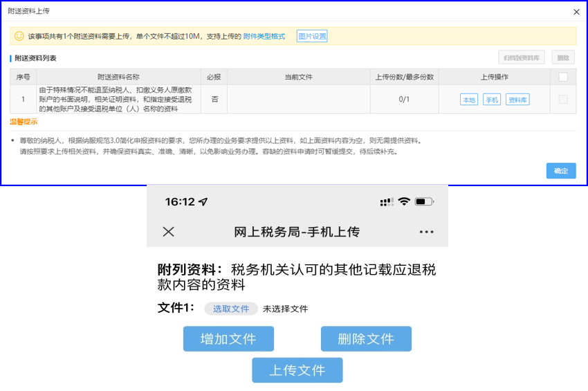
Task: Click the 图片设置 button
Action: point(312,36)
